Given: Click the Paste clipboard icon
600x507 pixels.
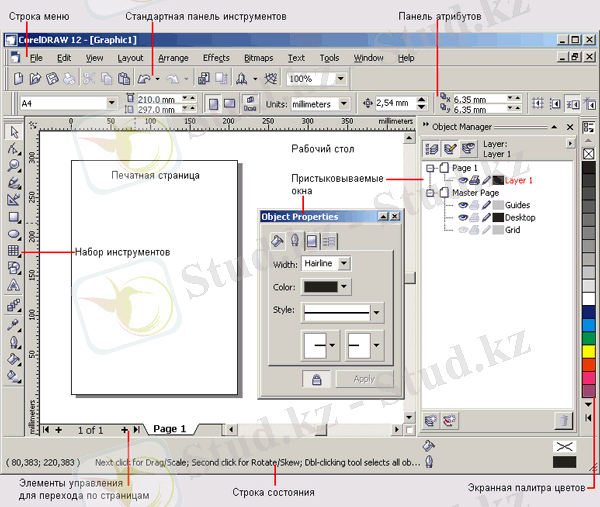Looking at the screenshot, I should coord(124,79).
